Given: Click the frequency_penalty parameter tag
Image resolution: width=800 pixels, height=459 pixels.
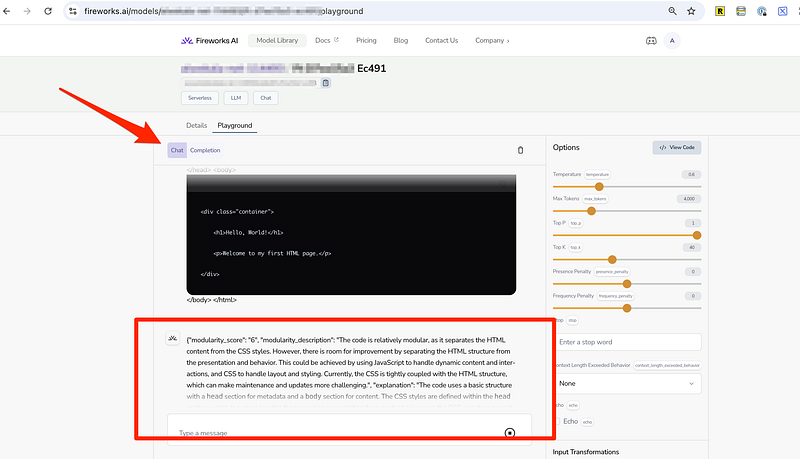Looking at the screenshot, I should tap(615, 296).
